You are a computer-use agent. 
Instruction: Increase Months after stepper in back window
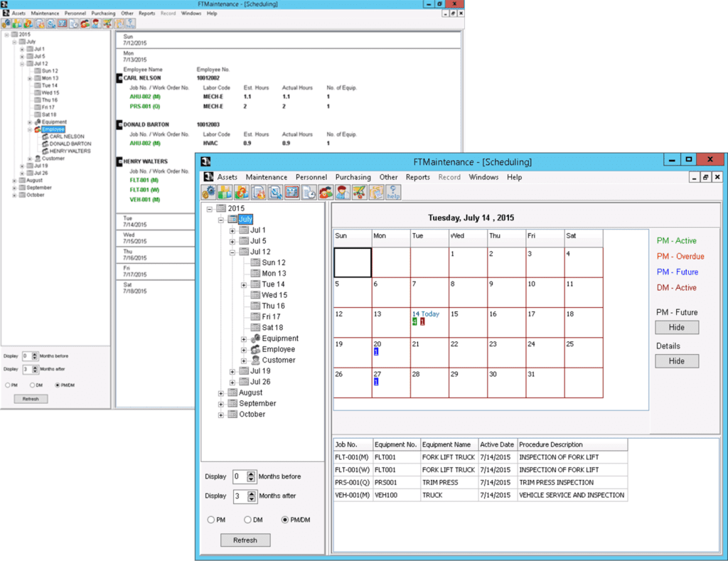(35, 367)
